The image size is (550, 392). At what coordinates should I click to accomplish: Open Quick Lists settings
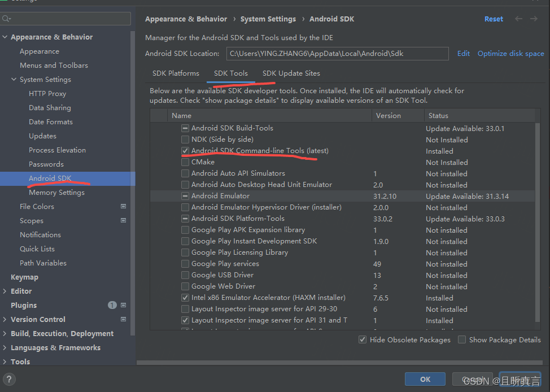pyautogui.click(x=37, y=249)
